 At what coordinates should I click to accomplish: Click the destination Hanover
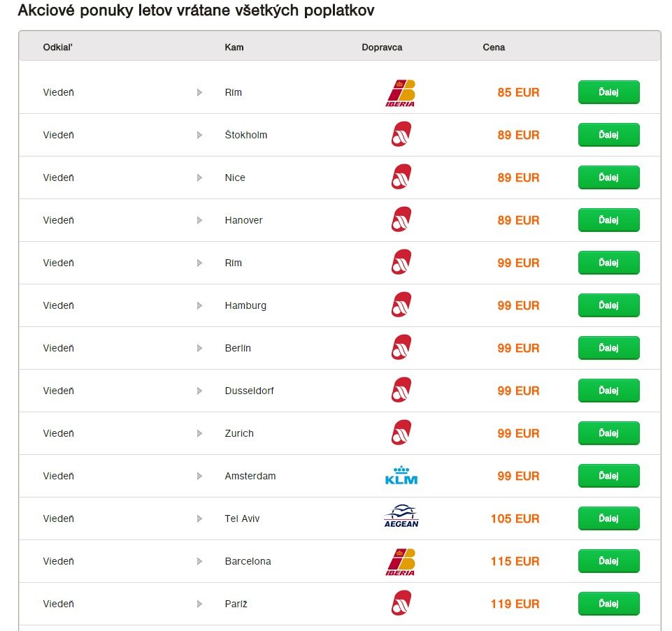point(243,220)
